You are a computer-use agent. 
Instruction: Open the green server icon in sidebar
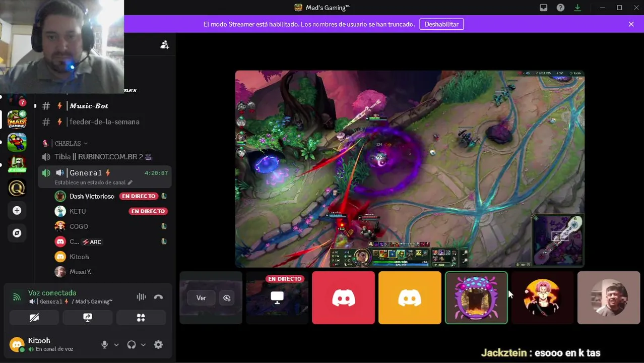(x=17, y=165)
